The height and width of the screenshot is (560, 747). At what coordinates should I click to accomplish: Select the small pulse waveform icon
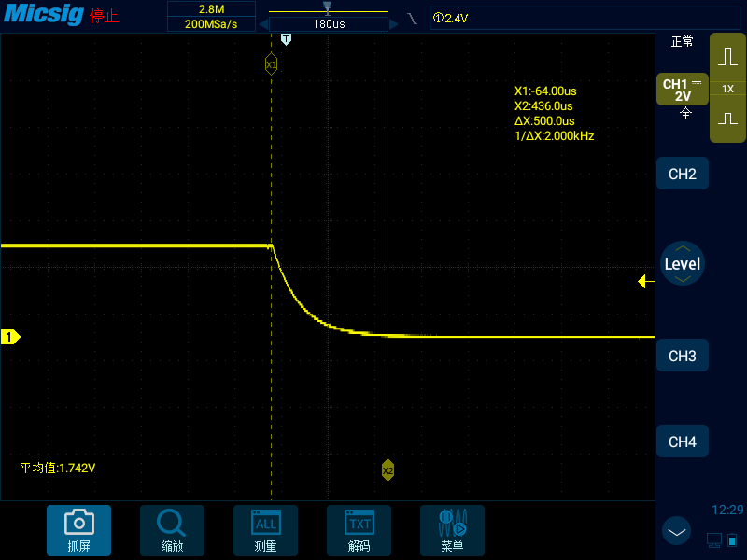(x=727, y=119)
